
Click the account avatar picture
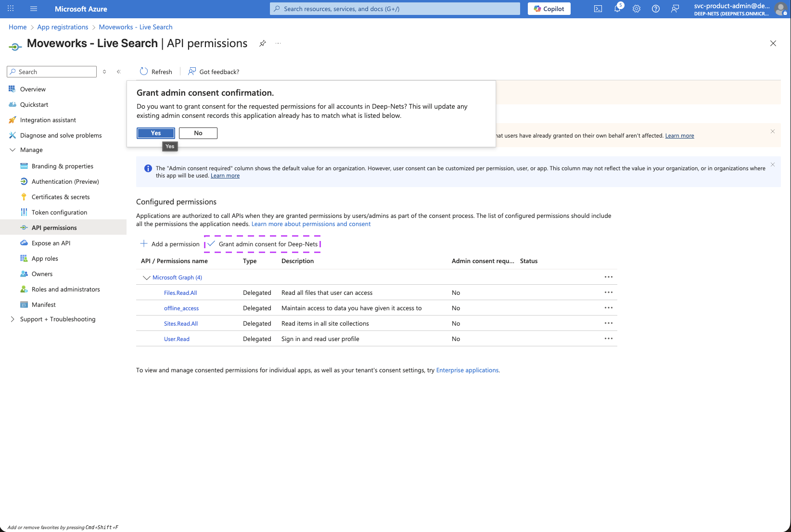[x=781, y=9]
